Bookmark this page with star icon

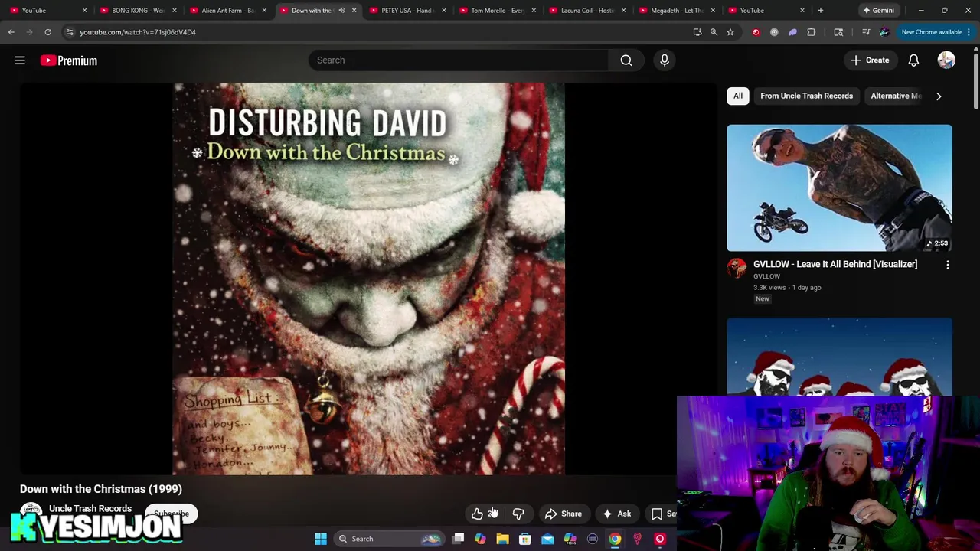tap(730, 32)
